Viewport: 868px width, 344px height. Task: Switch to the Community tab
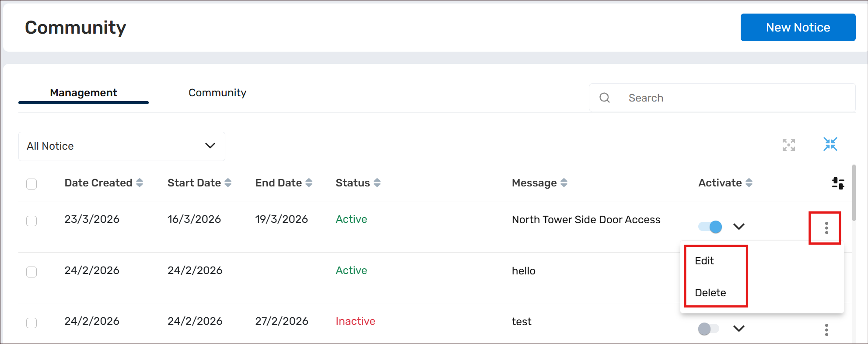pos(217,93)
